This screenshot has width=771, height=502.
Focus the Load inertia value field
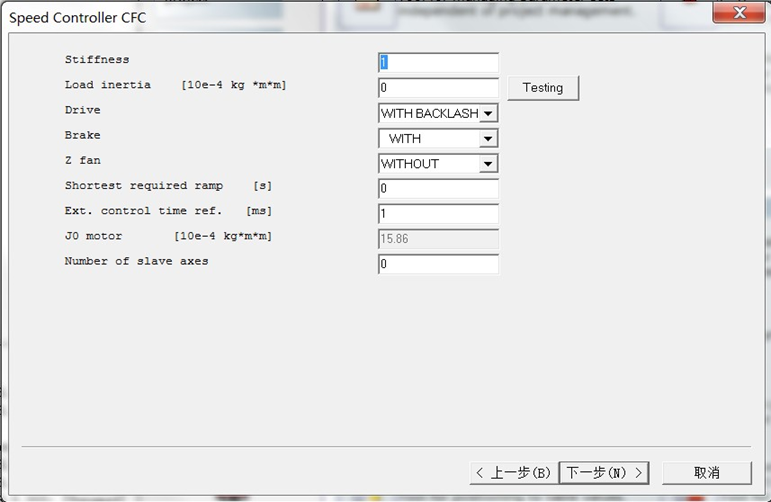438,88
